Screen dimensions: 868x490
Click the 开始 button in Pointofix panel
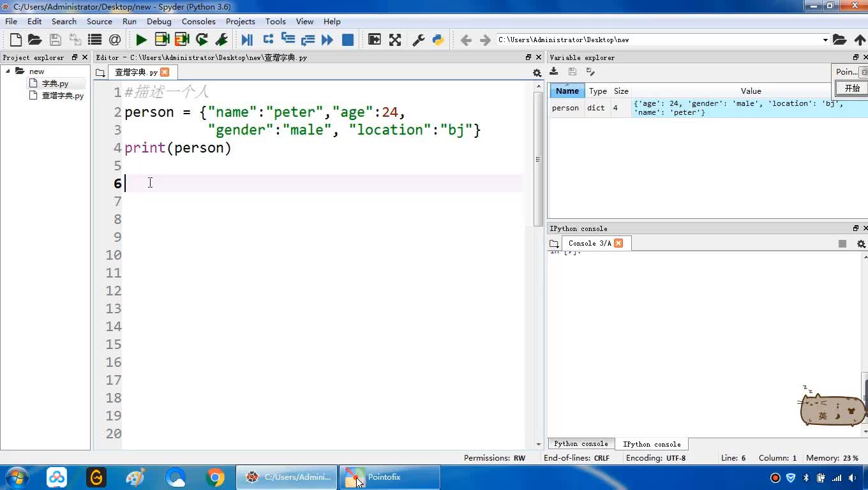852,88
